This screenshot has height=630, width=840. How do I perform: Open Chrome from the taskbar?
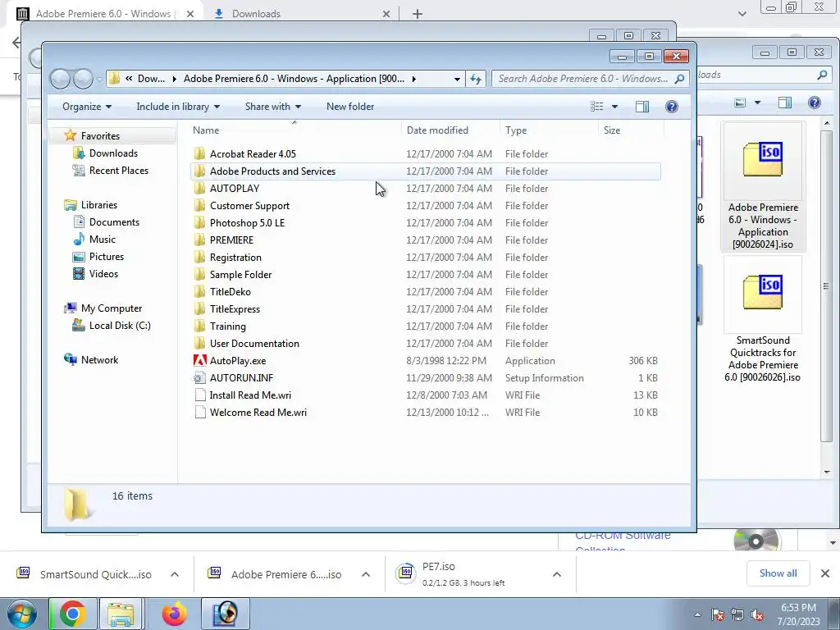tap(72, 614)
